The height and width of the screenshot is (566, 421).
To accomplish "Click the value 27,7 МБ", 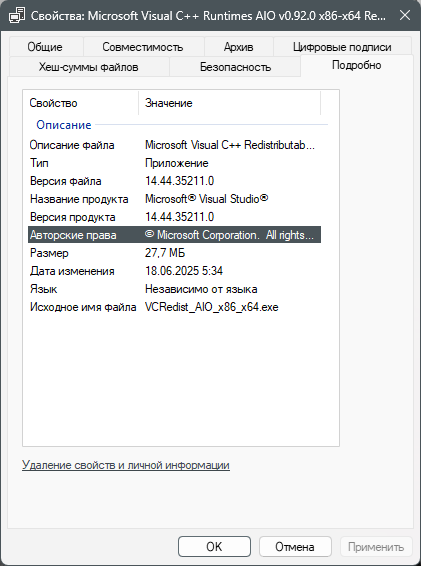I will tap(165, 253).
